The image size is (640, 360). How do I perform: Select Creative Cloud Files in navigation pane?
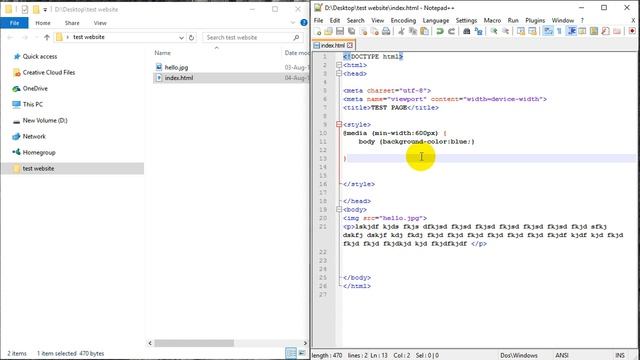point(49,73)
